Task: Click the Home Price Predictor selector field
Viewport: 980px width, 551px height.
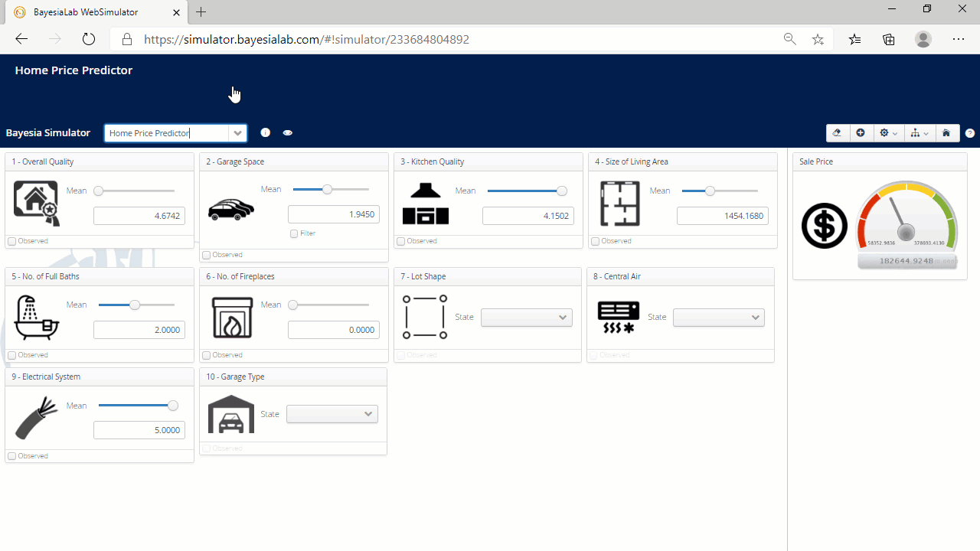Action: click(x=167, y=133)
